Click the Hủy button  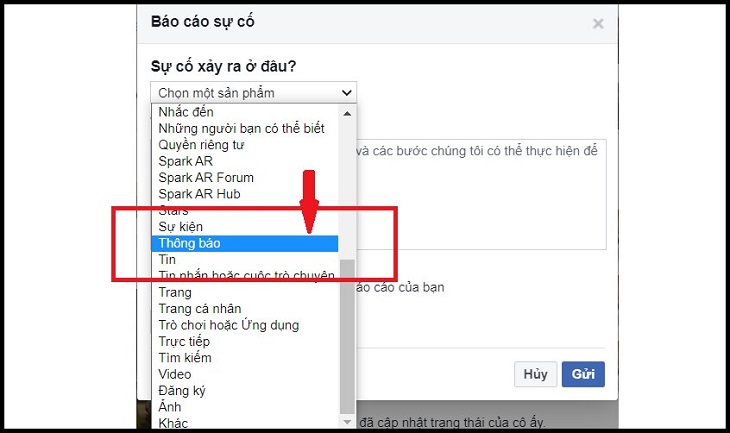535,374
